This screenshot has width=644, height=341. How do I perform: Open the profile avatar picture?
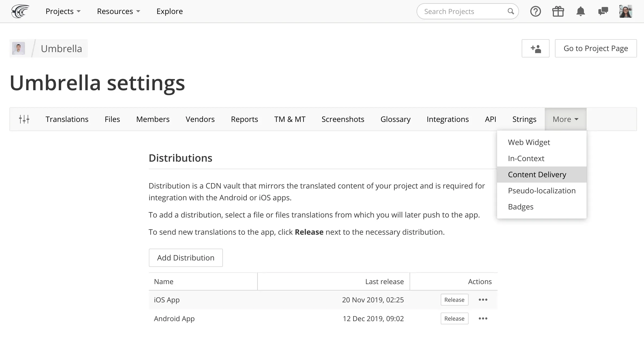625,11
